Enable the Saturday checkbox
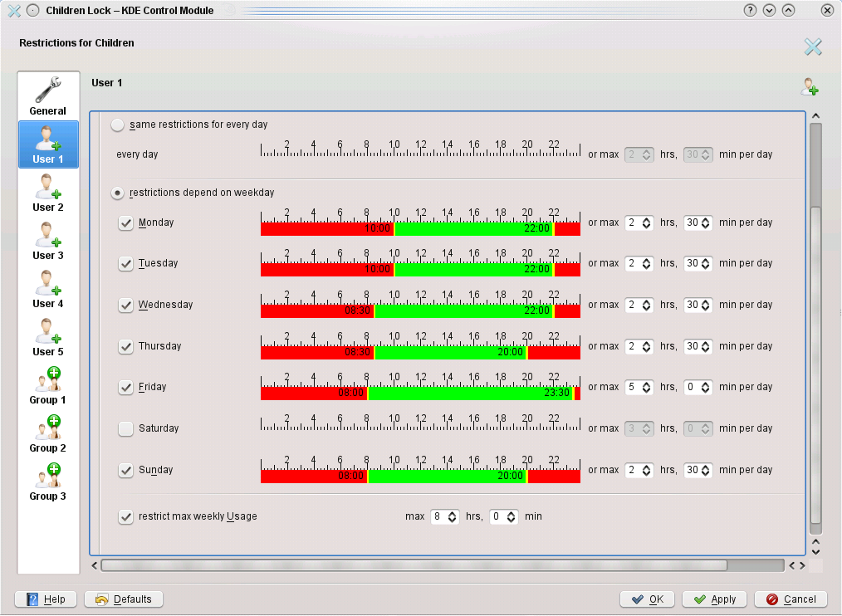 pyautogui.click(x=125, y=428)
